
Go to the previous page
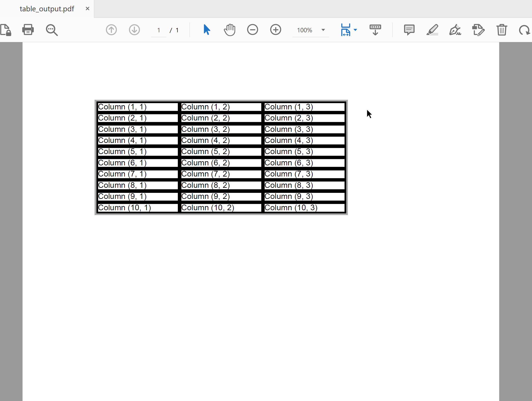(x=111, y=30)
